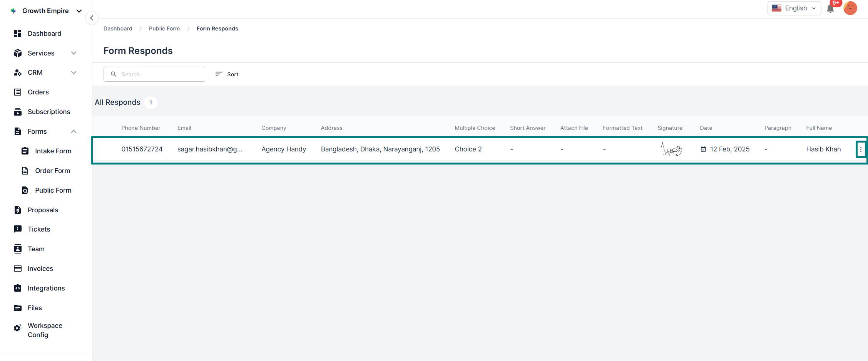
Task: Collapse the sidebar with the arrow button
Action: pyautogui.click(x=92, y=18)
